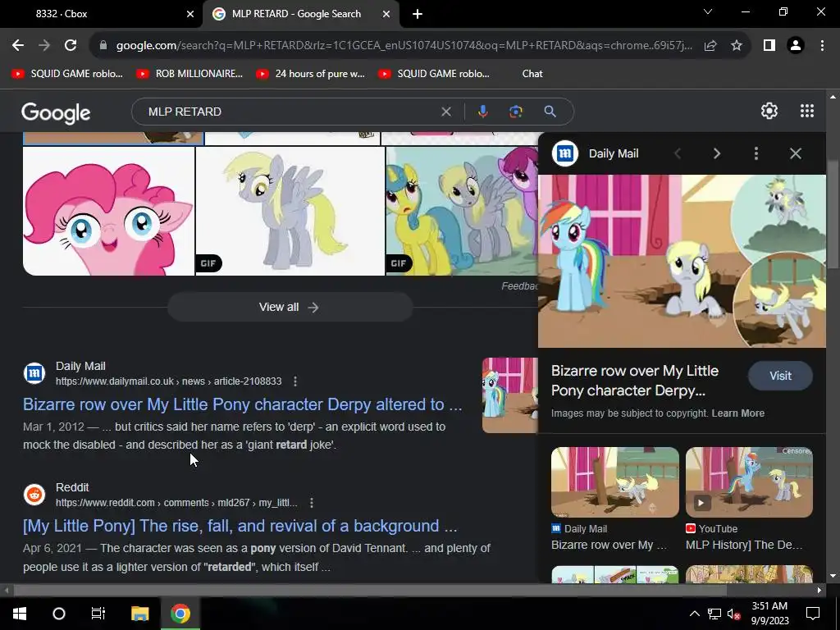
Task: Submit search with magnifier icon
Action: pos(550,112)
